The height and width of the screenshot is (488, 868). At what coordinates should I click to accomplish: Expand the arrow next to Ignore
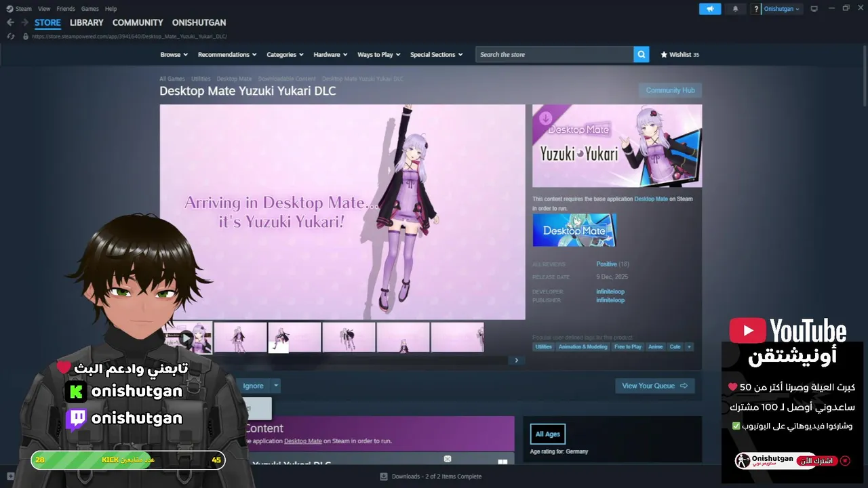click(x=276, y=386)
